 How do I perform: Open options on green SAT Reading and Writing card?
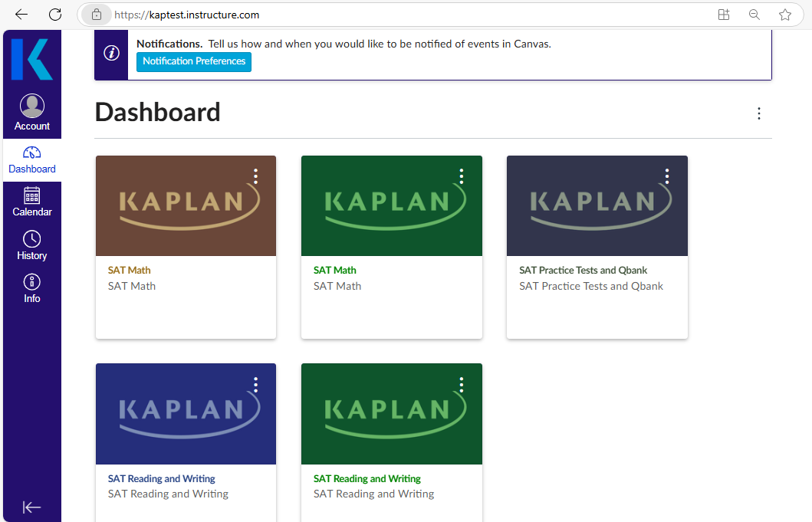pyautogui.click(x=462, y=384)
